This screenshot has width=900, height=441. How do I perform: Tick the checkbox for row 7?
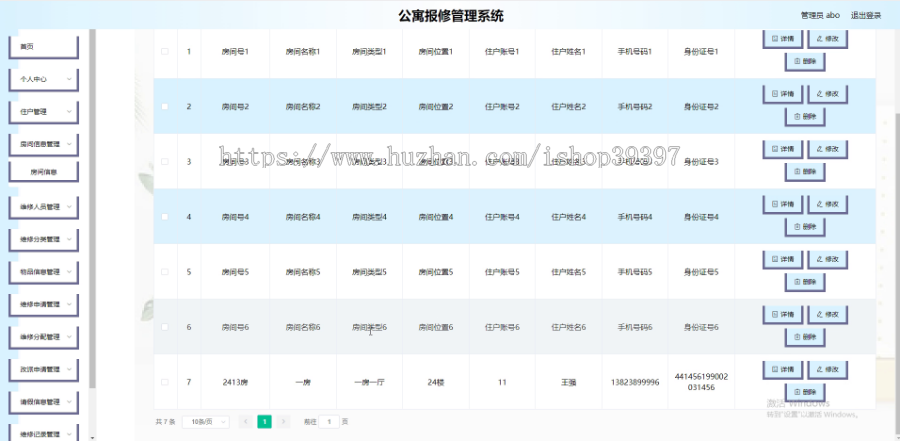[165, 382]
